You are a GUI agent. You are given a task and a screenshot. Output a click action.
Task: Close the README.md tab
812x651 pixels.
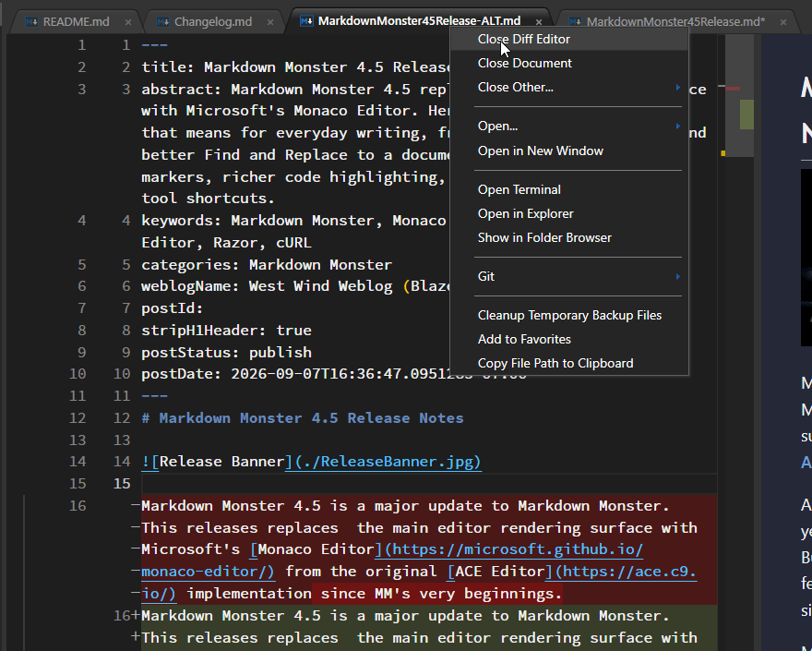(128, 22)
